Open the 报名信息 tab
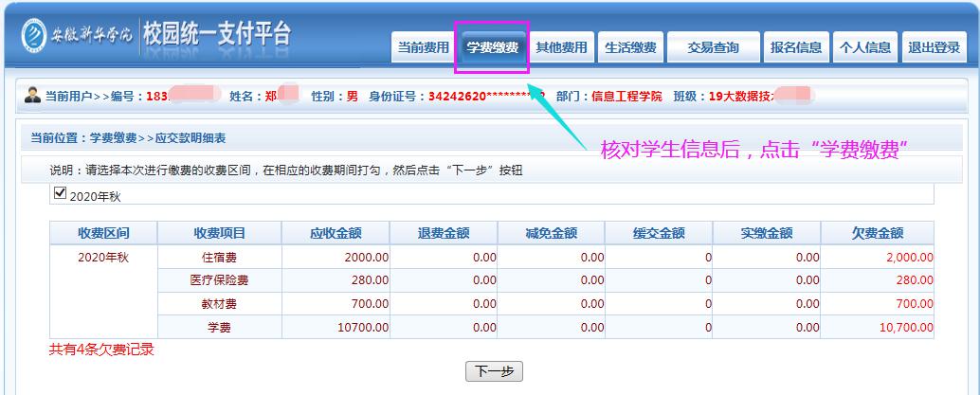This screenshot has width=980, height=395. coord(796,47)
